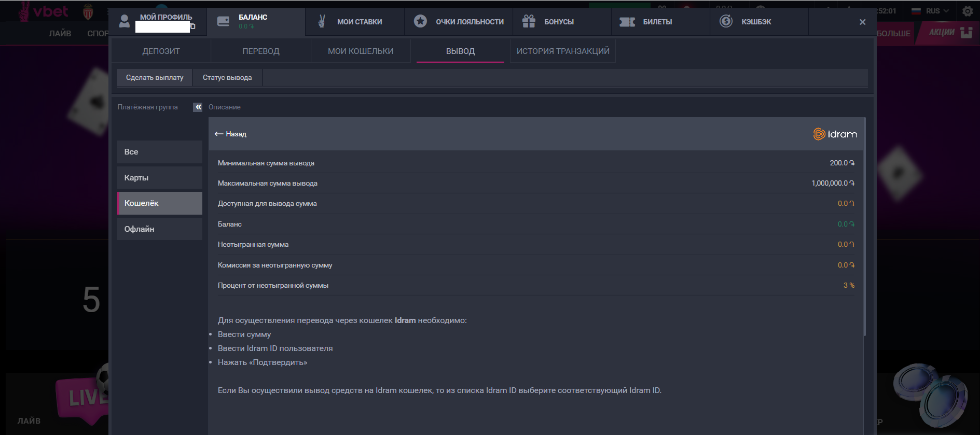Open the БИЛЕТЫ tab
Screen dimensions: 980x435
661,22
